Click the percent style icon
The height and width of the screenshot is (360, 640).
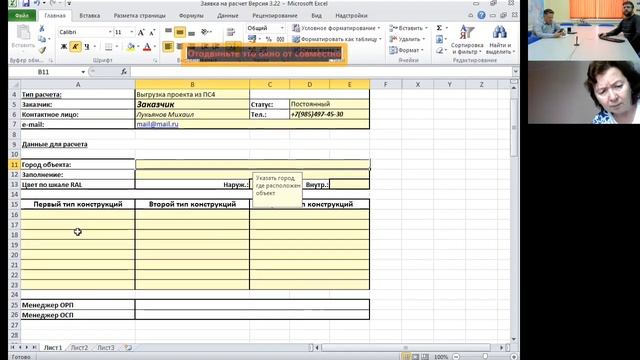tap(269, 39)
